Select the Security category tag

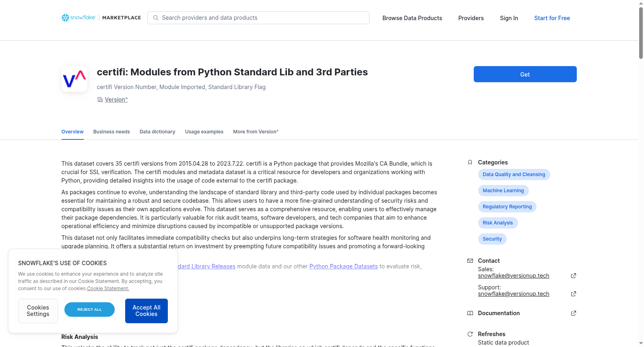(x=492, y=239)
